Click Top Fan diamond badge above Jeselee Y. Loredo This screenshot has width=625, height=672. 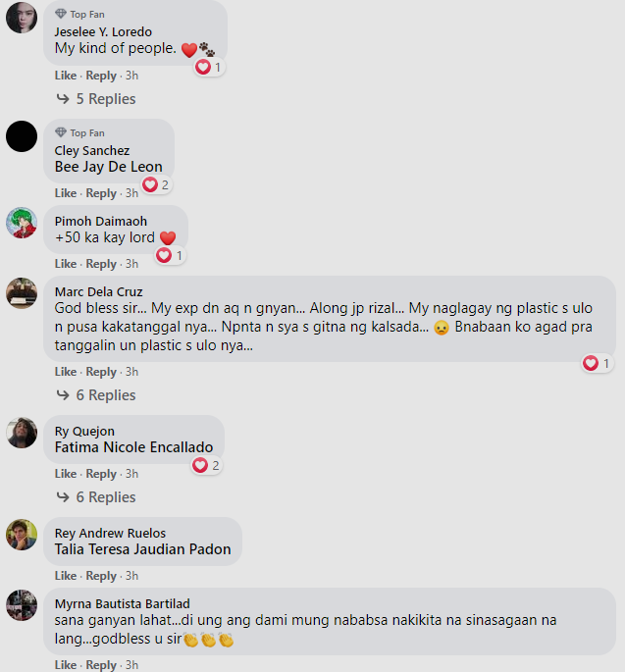(x=61, y=14)
